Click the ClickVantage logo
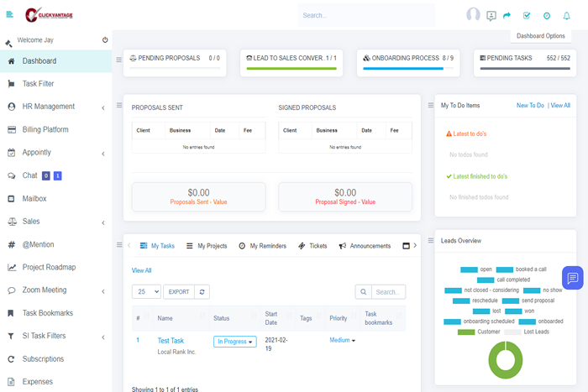588x392 pixels. click(49, 15)
